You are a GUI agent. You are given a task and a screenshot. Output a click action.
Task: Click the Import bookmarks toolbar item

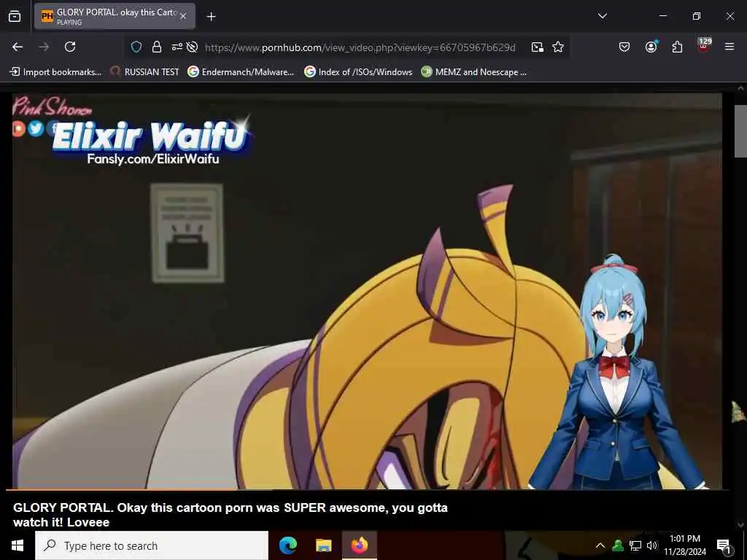(x=55, y=72)
